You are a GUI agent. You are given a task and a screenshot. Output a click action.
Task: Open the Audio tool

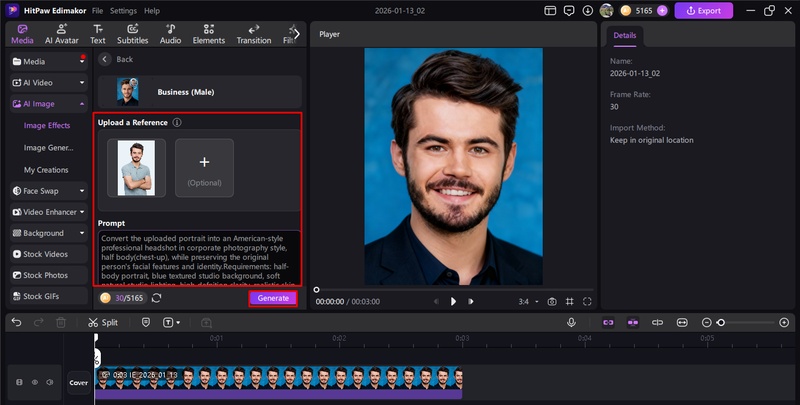click(170, 34)
